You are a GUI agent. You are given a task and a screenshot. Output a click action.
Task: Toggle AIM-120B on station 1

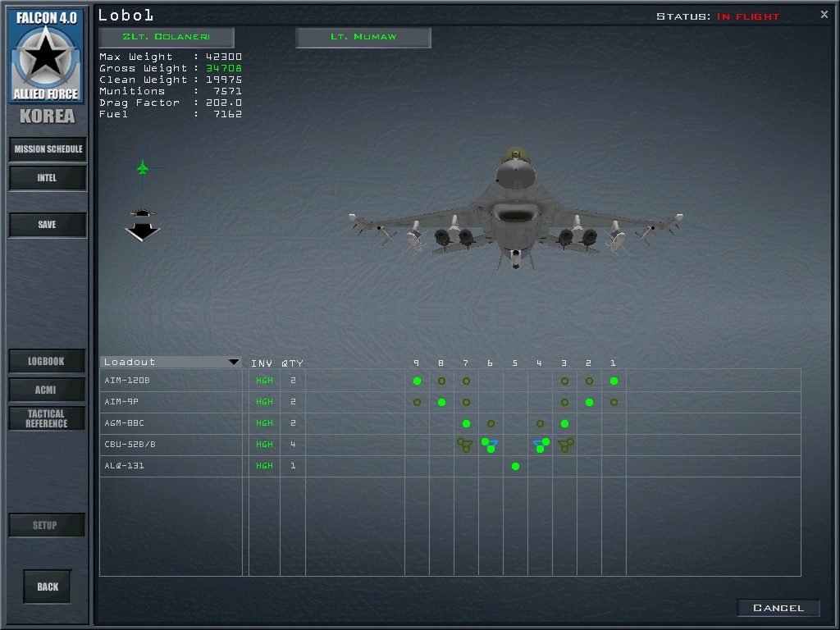click(x=614, y=381)
